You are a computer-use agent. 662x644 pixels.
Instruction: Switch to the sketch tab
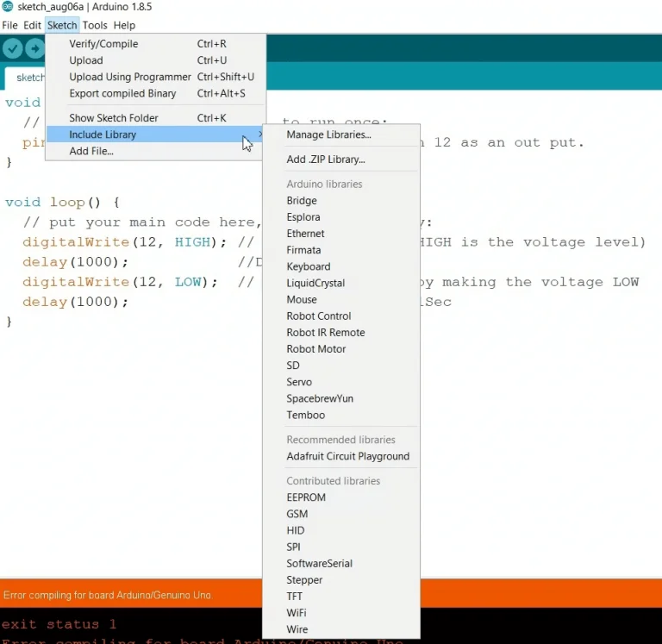coord(25,78)
